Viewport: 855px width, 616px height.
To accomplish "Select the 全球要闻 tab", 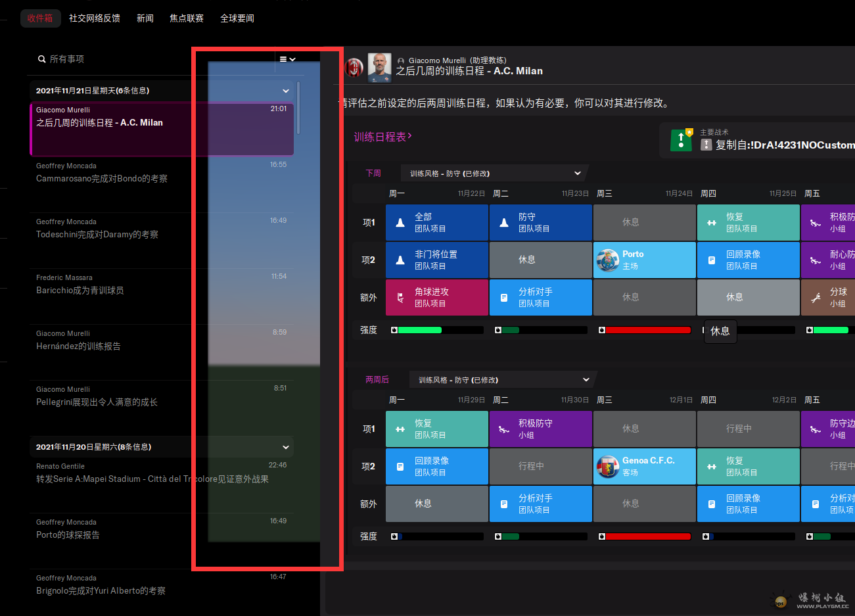I will click(237, 18).
